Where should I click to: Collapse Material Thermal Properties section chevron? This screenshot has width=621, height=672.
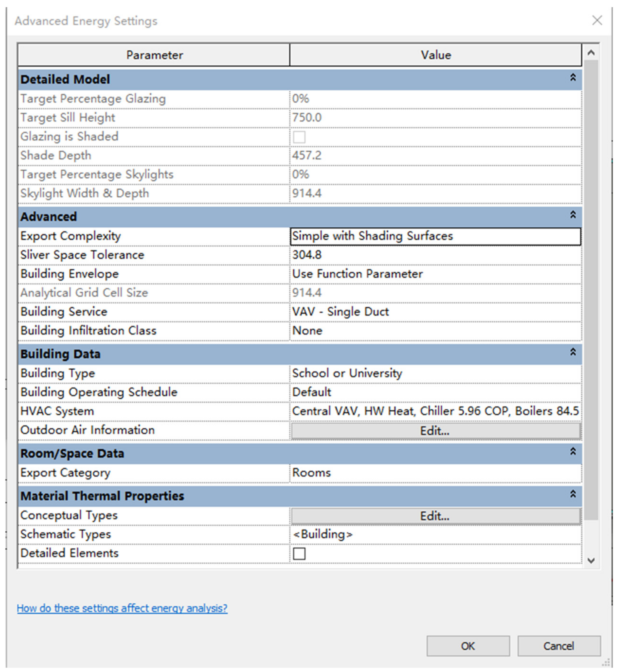pos(573,494)
